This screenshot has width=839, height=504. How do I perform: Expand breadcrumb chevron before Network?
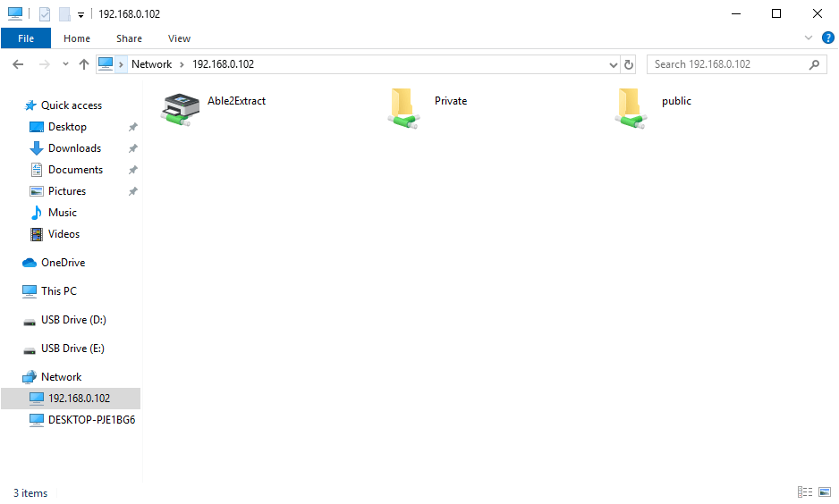pyautogui.click(x=121, y=64)
